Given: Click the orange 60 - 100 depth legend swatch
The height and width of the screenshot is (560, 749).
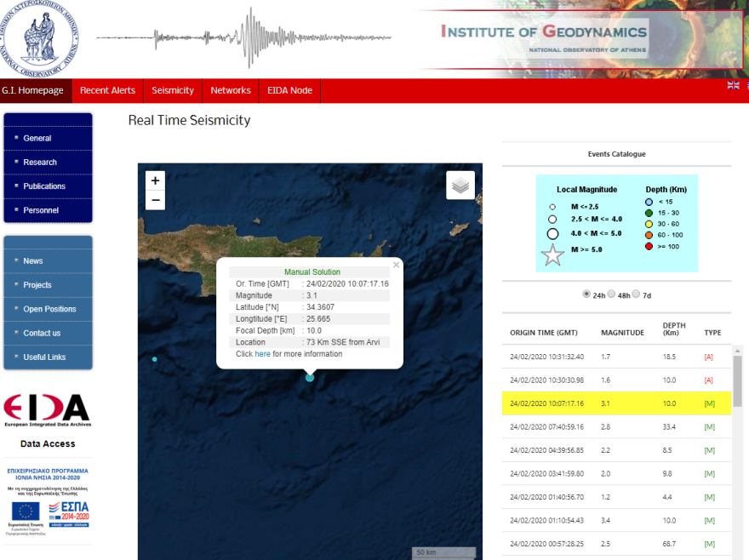Looking at the screenshot, I should (x=649, y=235).
